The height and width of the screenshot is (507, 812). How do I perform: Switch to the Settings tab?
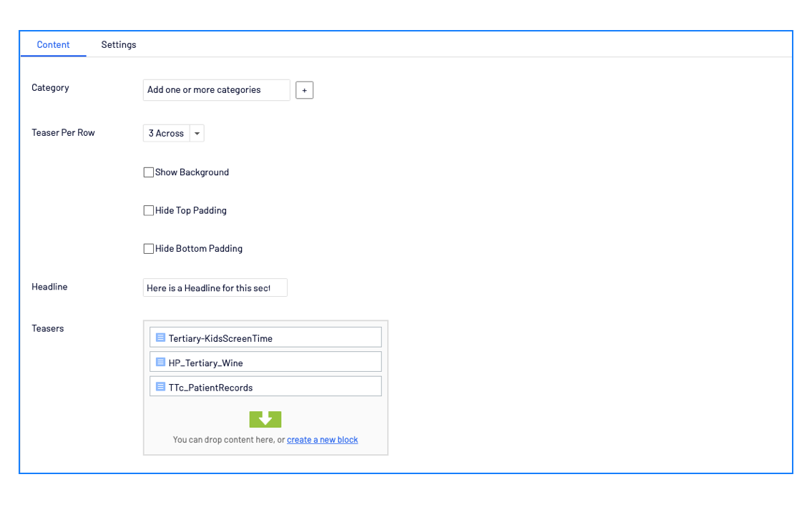pyautogui.click(x=119, y=44)
